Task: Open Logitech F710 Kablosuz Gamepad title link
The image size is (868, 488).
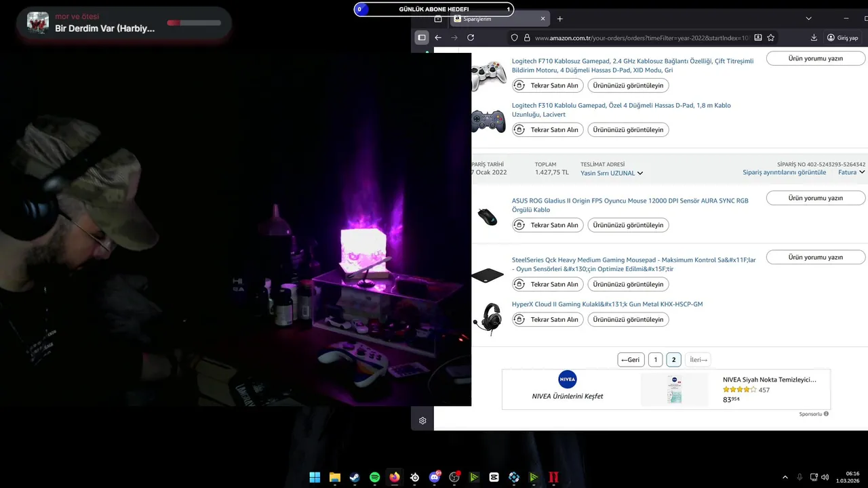Action: [633, 66]
